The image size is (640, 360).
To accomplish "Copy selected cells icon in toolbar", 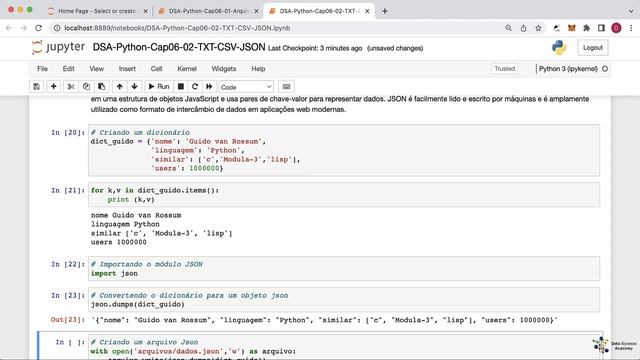I will [86, 87].
